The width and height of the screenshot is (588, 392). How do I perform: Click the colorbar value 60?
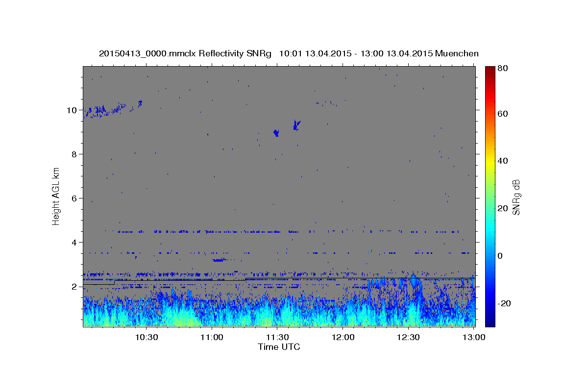[x=503, y=114]
